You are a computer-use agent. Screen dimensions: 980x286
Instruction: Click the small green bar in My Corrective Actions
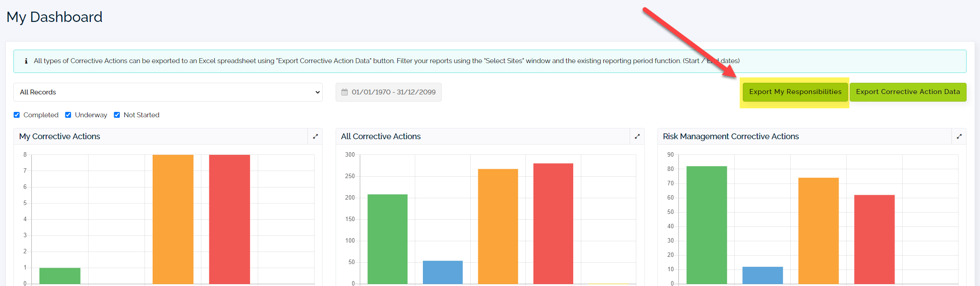point(60,276)
